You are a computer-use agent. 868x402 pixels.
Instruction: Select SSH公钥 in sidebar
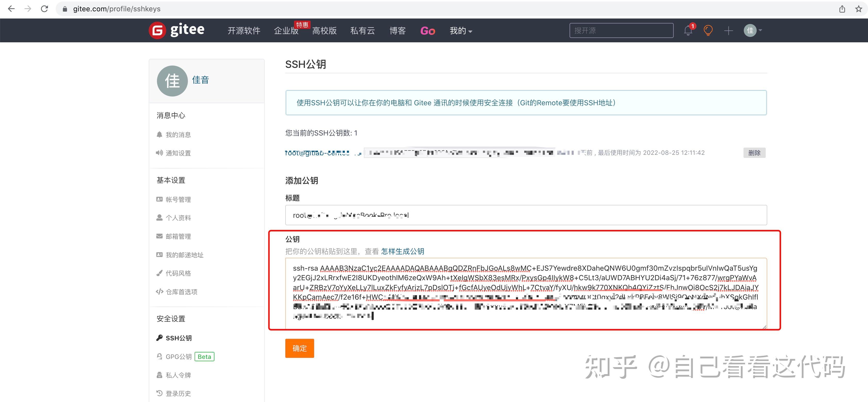coord(178,338)
